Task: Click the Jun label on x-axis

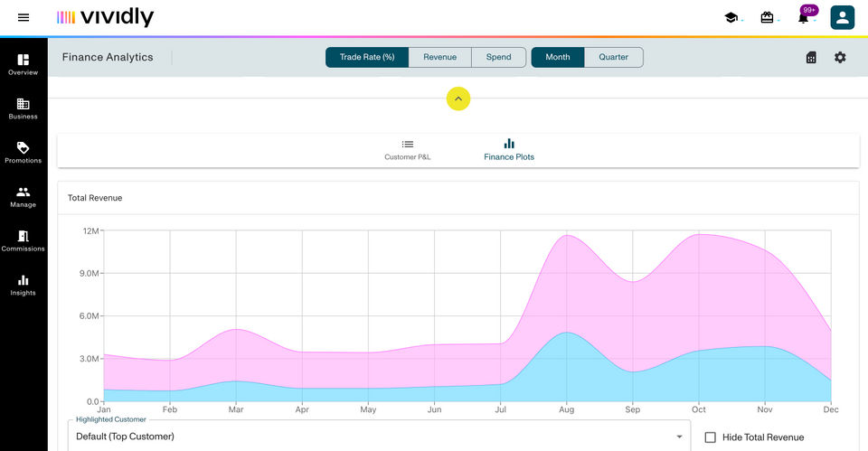Action: pos(435,409)
